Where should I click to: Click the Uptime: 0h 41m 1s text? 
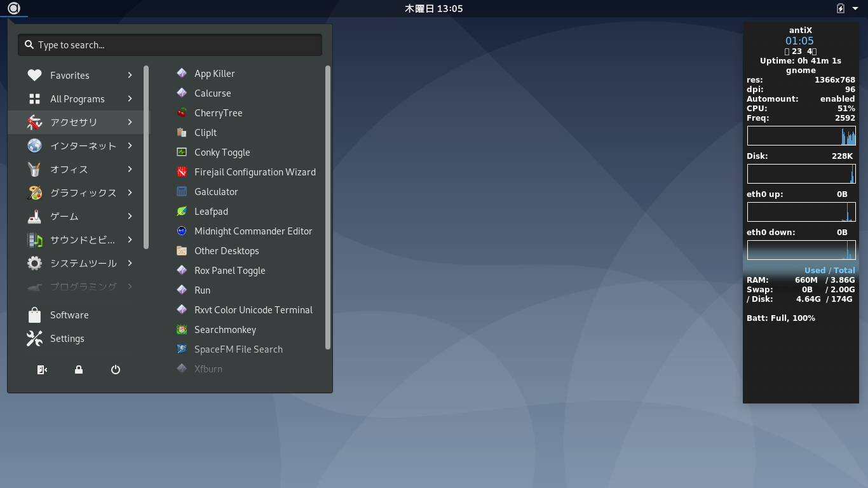[801, 61]
